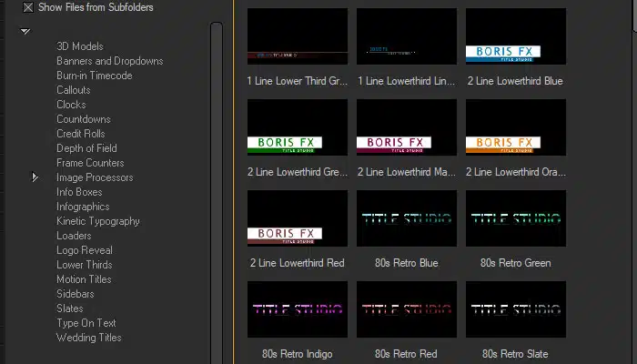Click the '2 Line Lowerthird Blue' caption
Viewport: 637px width, 364px height.
point(515,81)
